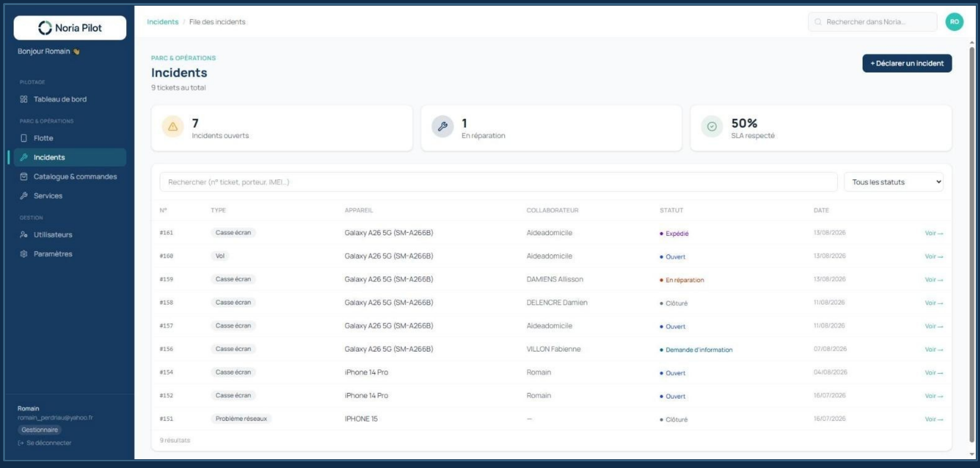Click the STATUT column header

pyautogui.click(x=671, y=210)
